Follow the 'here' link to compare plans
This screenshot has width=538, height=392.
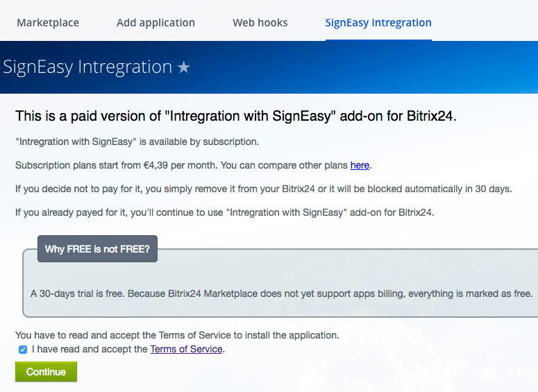(360, 165)
